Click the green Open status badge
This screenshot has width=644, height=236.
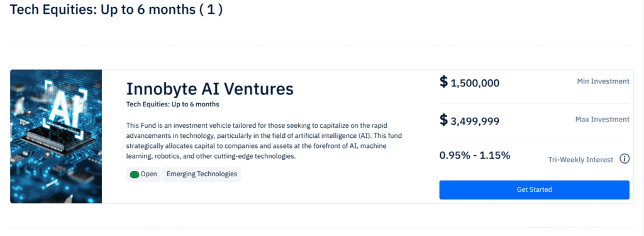143,174
